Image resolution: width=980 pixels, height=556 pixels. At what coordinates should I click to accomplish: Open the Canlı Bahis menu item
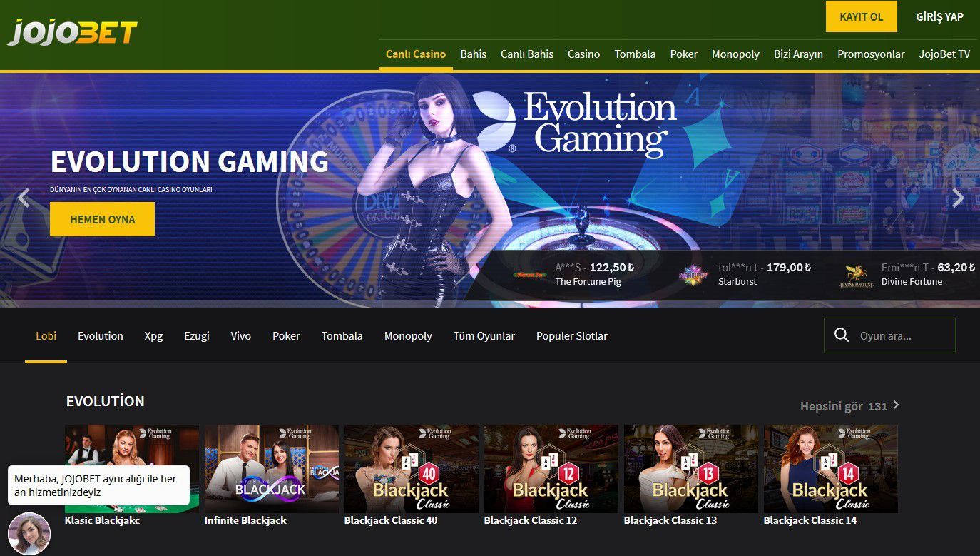[527, 54]
